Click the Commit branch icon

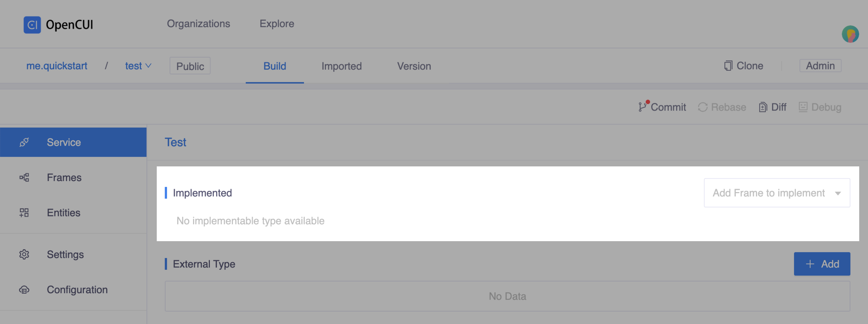tap(643, 106)
